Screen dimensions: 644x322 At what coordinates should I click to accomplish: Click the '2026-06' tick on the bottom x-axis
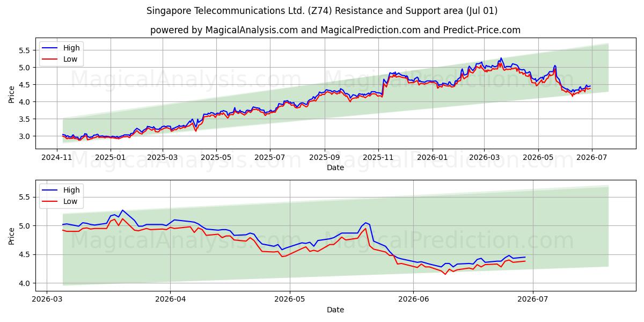[x=414, y=300]
